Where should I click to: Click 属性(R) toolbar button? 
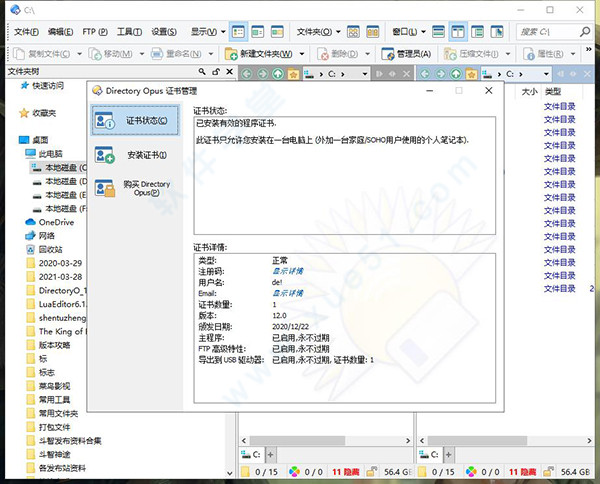(544, 54)
